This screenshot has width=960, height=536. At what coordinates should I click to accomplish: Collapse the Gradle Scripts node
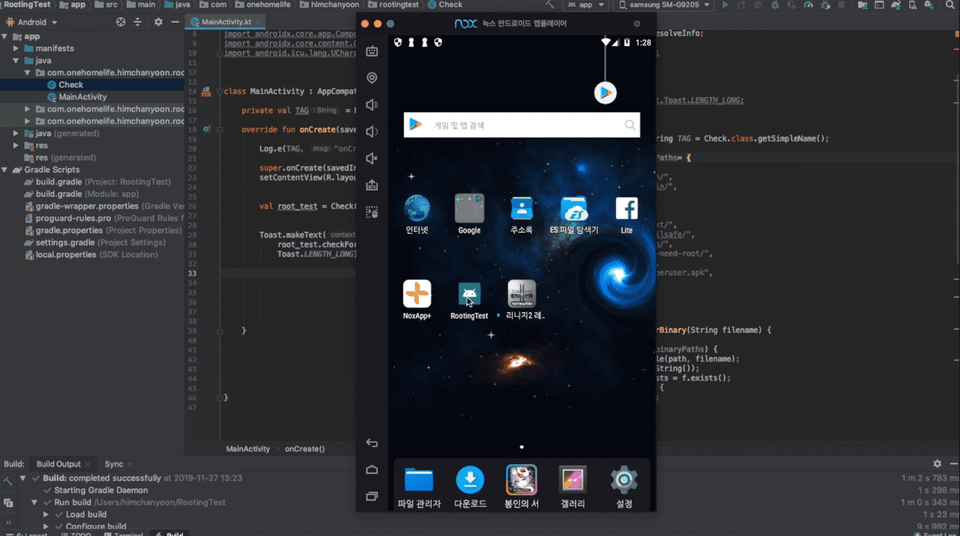[5, 170]
